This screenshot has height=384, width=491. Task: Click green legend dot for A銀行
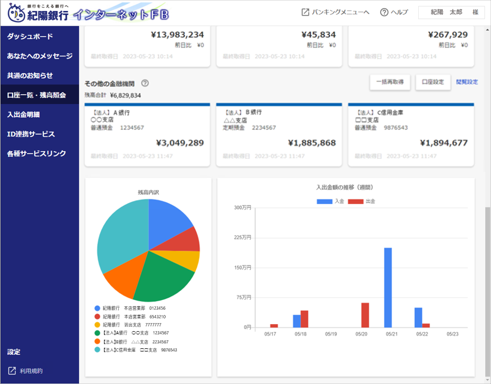97,333
